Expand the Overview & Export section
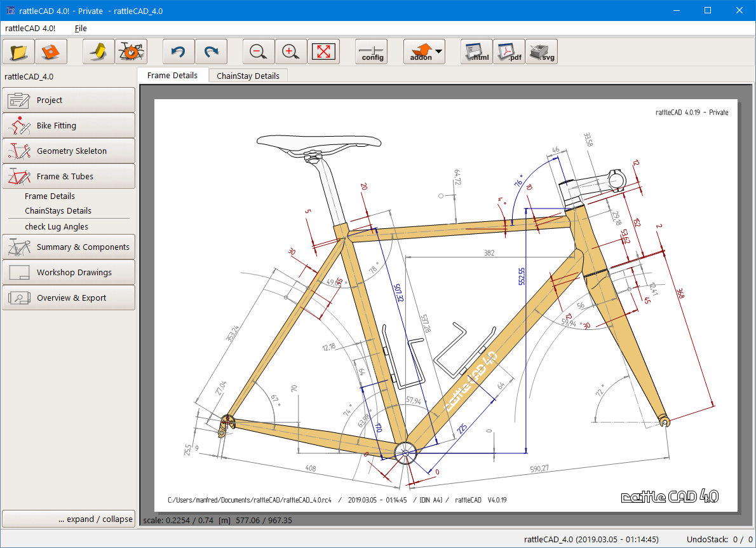Viewport: 756px width, 548px height. 69,298
